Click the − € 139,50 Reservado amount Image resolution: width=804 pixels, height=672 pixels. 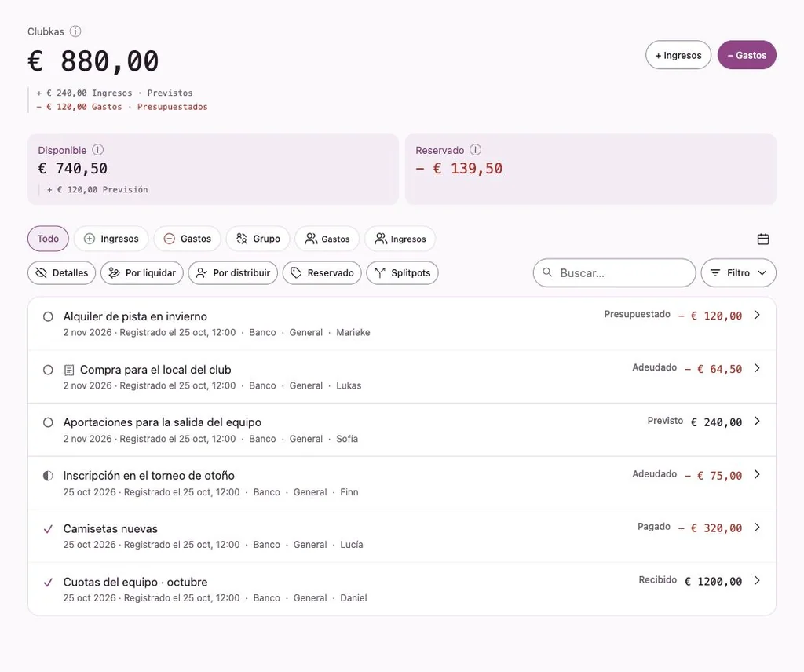pos(459,169)
